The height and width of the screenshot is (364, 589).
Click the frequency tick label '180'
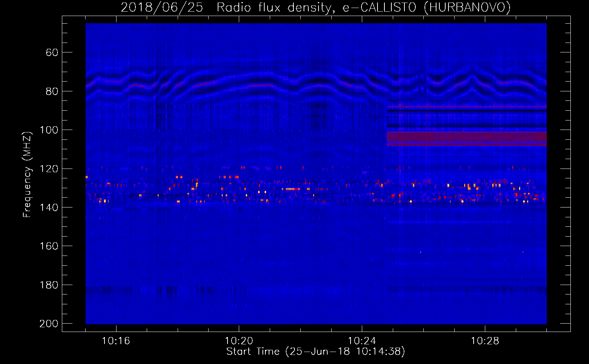pyautogui.click(x=49, y=285)
